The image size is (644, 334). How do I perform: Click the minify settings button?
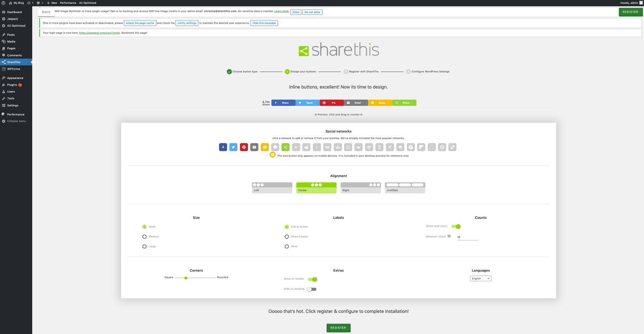click(x=187, y=23)
